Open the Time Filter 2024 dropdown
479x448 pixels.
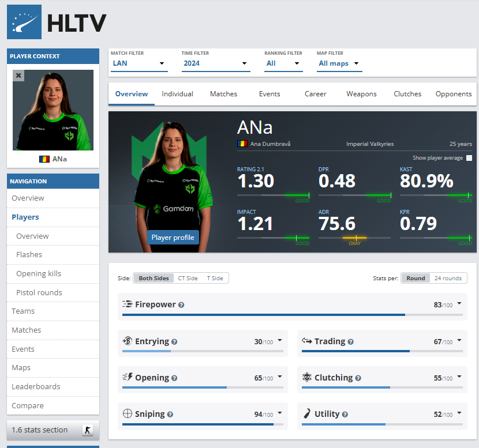[216, 63]
